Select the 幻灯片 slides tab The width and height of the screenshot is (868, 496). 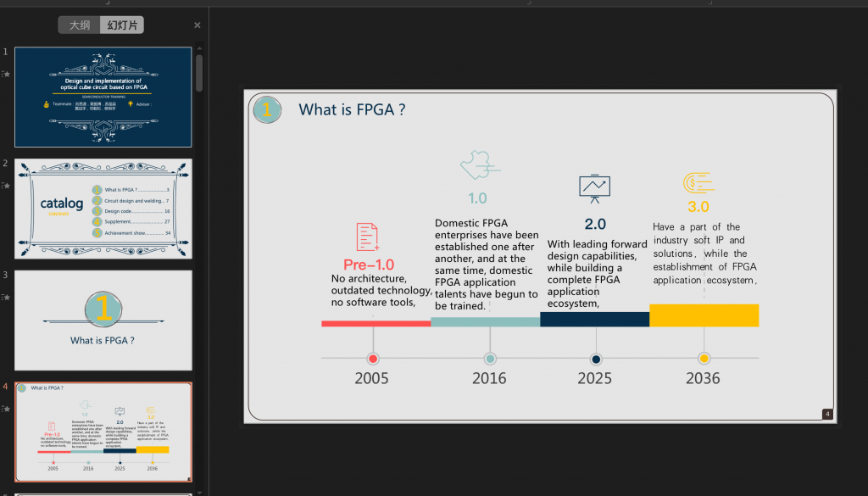point(121,25)
